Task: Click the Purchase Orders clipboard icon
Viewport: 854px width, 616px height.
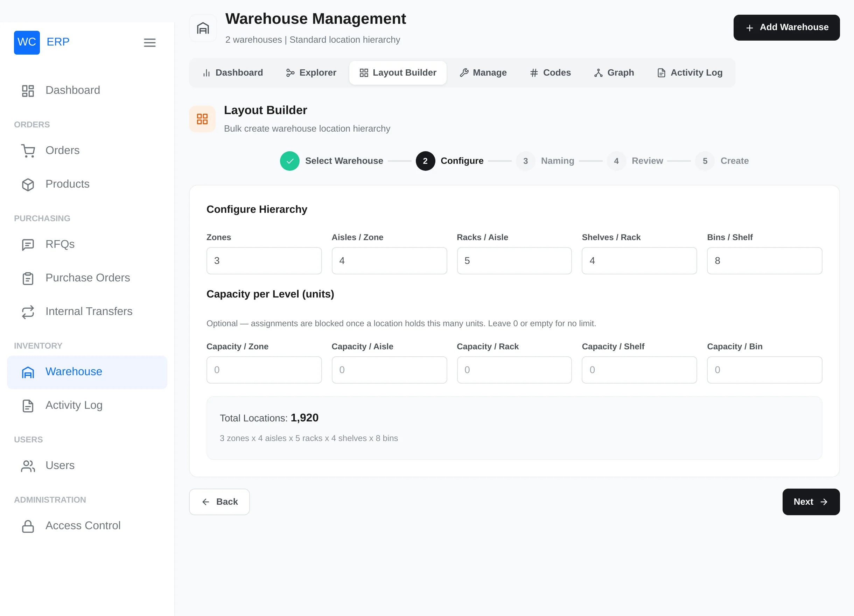Action: pos(28,278)
